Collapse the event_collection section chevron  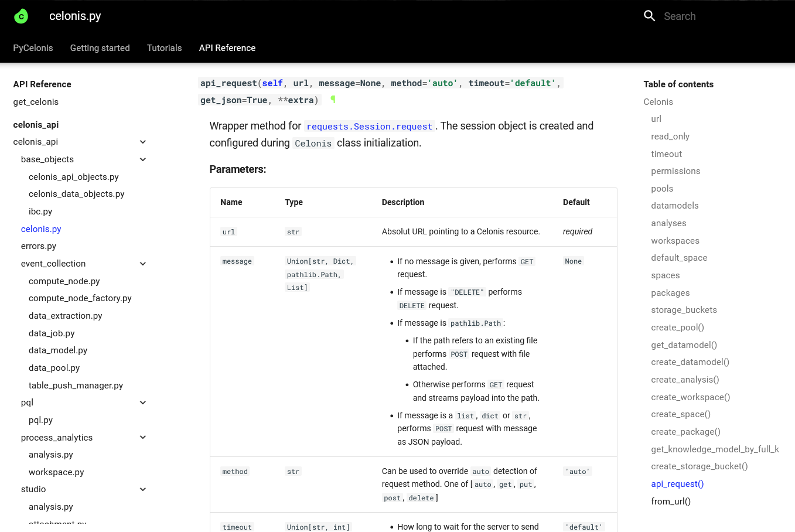click(143, 264)
